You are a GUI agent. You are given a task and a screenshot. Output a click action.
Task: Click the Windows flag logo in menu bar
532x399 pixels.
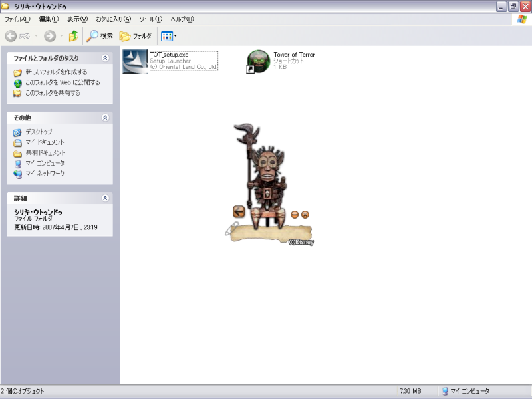tap(522, 19)
